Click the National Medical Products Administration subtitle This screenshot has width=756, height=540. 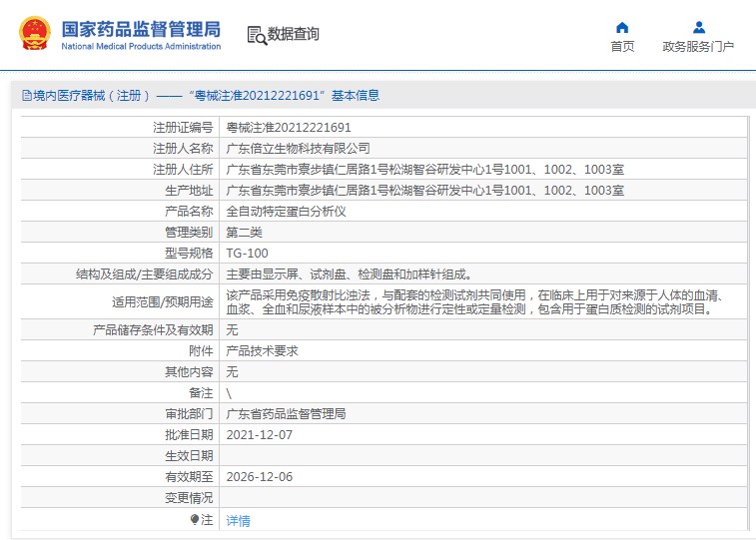(x=141, y=46)
